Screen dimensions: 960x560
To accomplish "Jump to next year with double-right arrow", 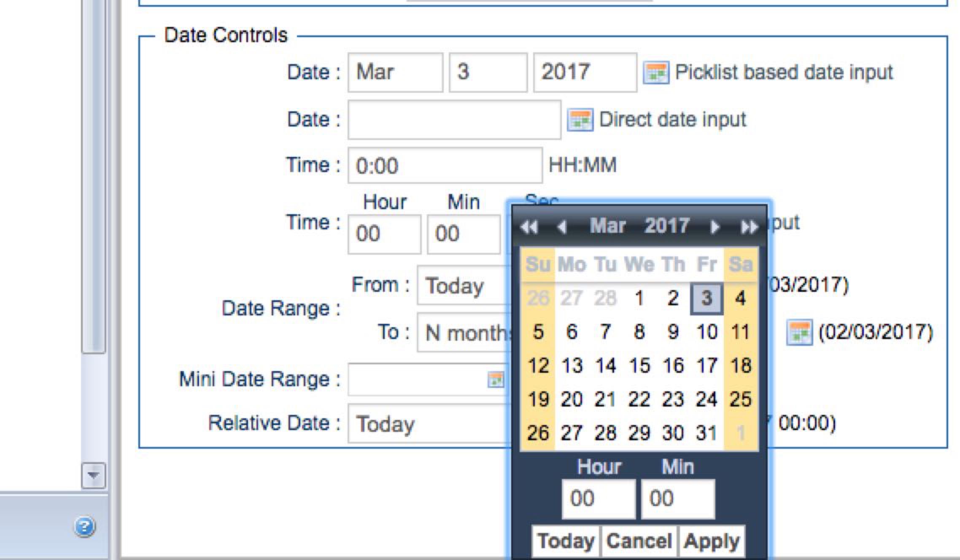I will click(749, 227).
